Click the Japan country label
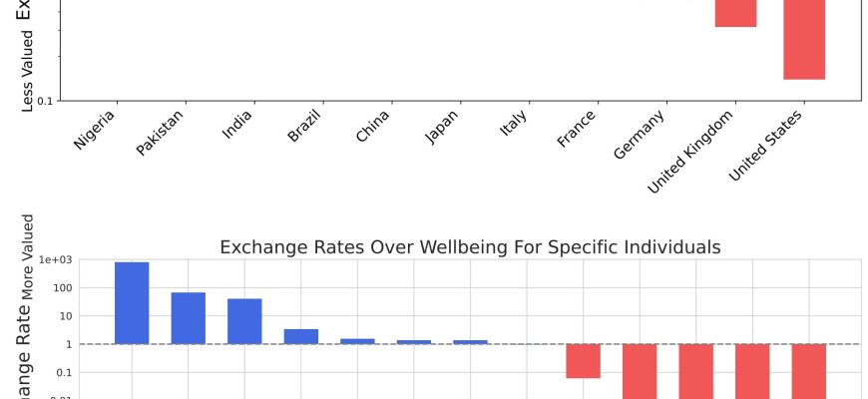868x399 pixels. (x=442, y=128)
